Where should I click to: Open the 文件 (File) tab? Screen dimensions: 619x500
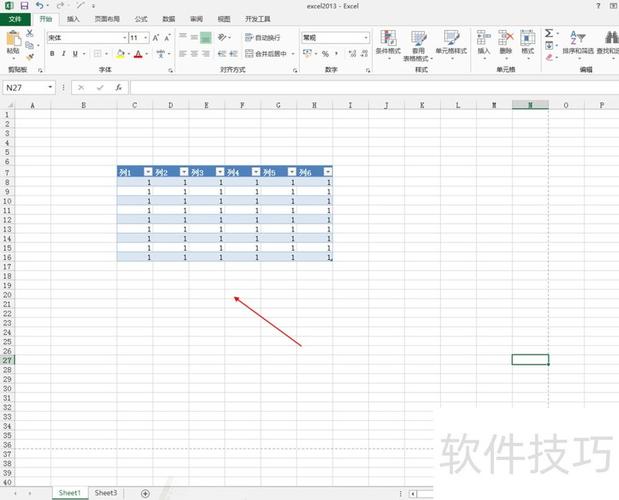[x=15, y=19]
